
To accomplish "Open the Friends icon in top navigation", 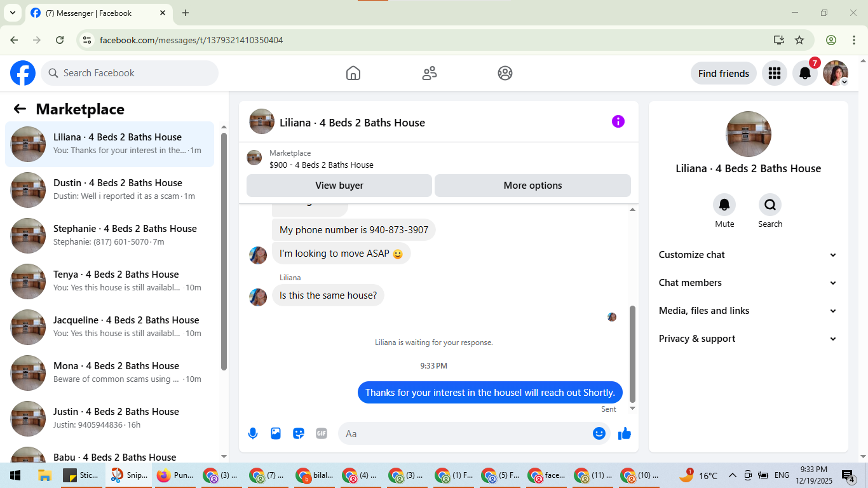I will click(x=430, y=73).
